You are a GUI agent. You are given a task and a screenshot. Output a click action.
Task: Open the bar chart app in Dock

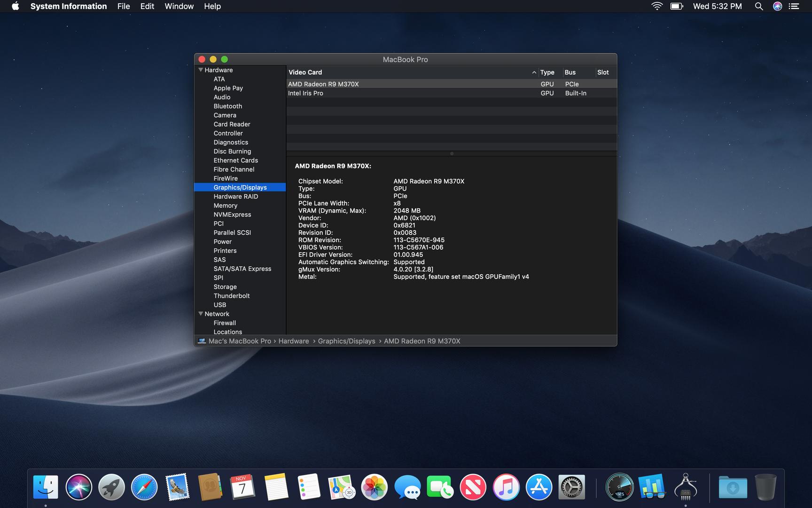coord(652,487)
